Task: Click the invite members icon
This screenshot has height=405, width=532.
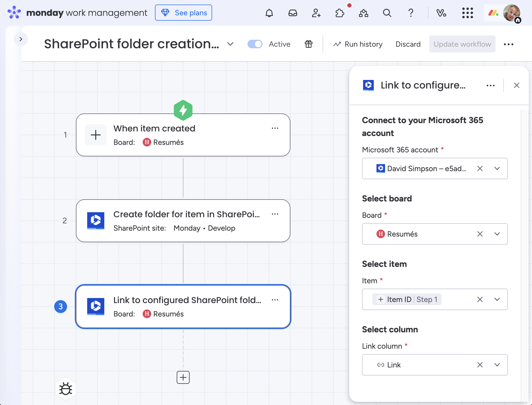Action: click(316, 13)
